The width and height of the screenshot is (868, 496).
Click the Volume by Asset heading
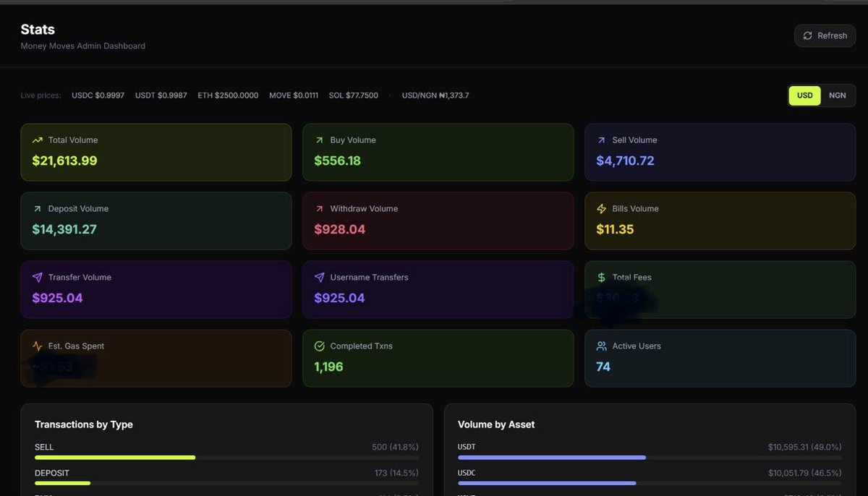(x=496, y=424)
